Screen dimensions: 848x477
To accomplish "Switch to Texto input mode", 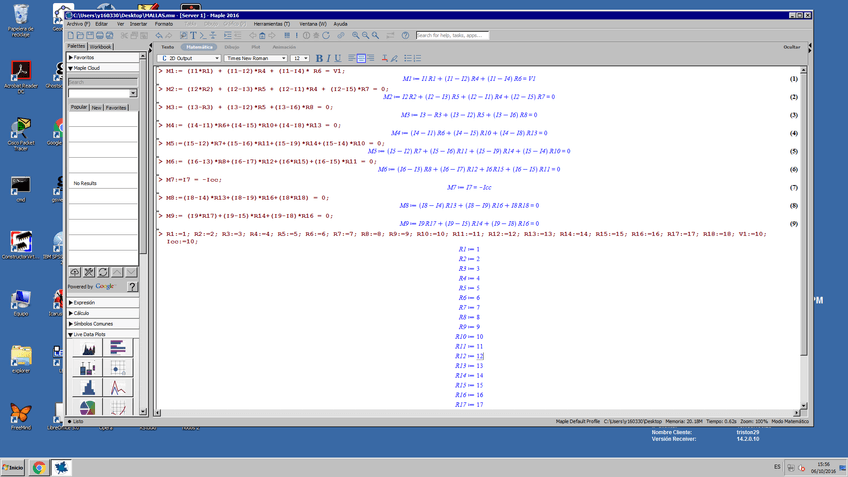I will tap(167, 47).
